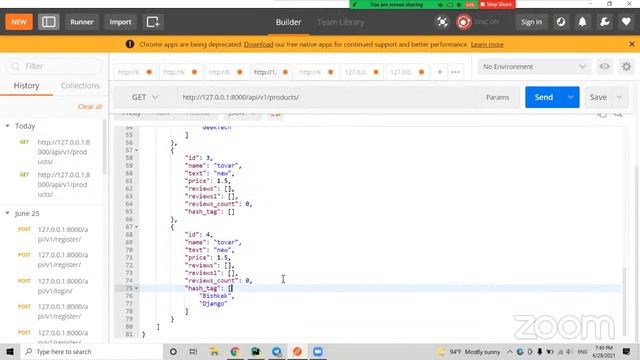Image resolution: width=640 pixels, height=360 pixels.
Task: Click the "Django" value in response
Action: click(213, 304)
